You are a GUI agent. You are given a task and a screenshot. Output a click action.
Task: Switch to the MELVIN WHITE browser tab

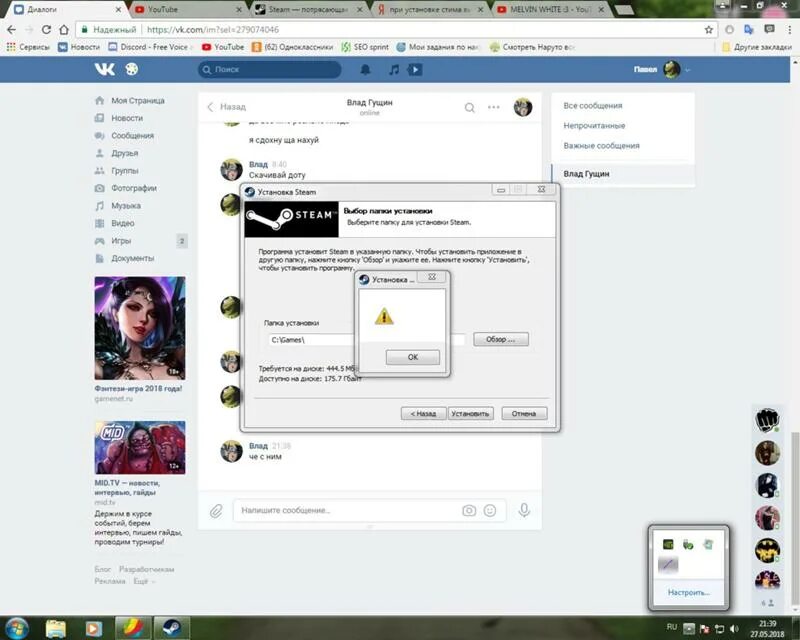550,9
